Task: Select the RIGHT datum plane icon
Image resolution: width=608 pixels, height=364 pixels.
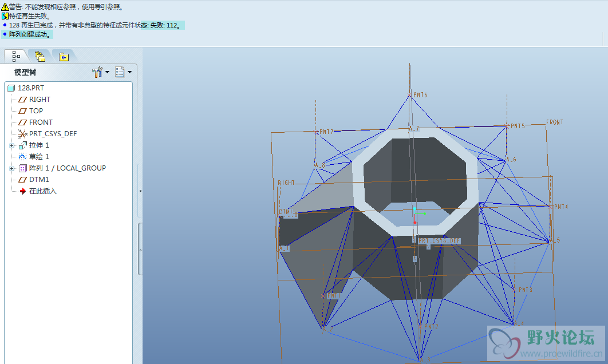Action: point(23,100)
